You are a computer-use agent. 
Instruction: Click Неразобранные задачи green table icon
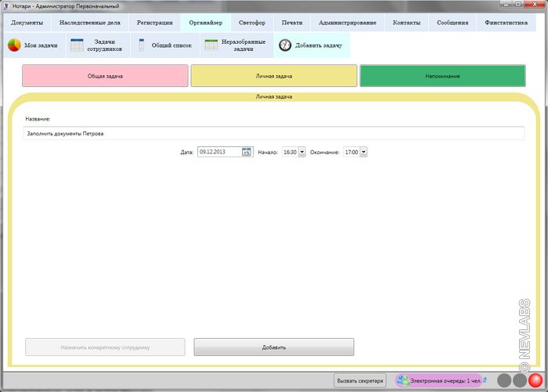[211, 45]
